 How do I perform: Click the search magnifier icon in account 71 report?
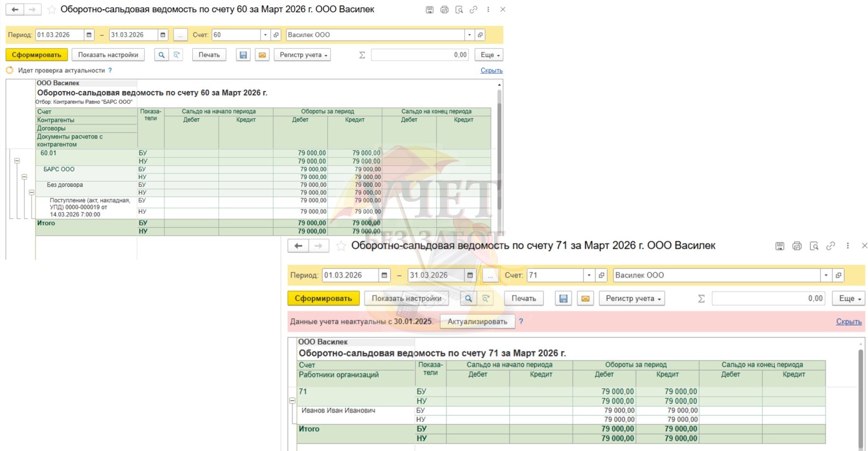click(468, 299)
